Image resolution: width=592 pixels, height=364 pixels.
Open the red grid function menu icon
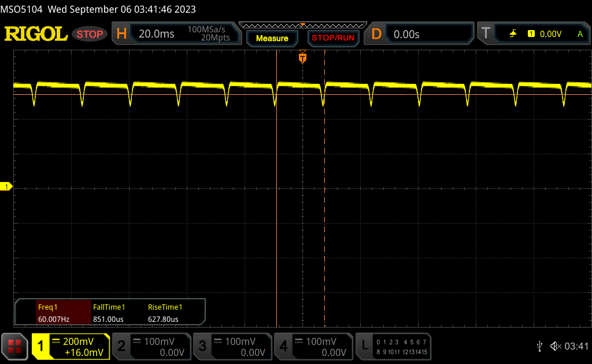[14, 346]
